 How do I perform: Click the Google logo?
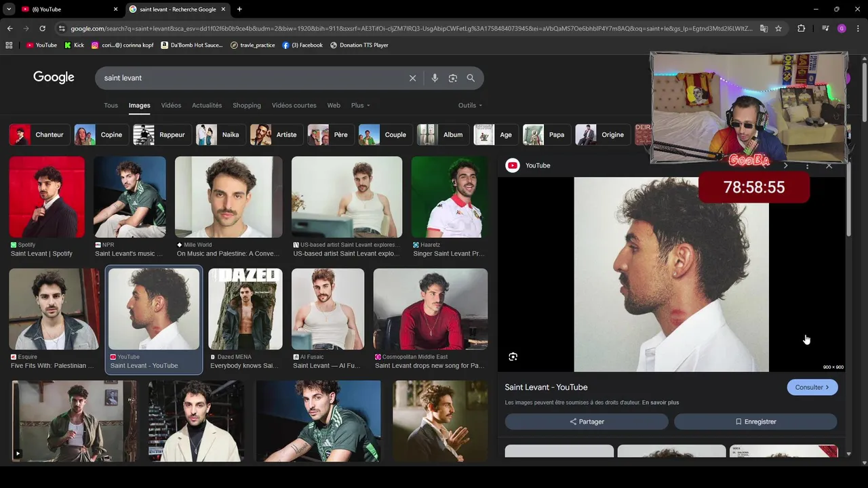[x=54, y=77]
